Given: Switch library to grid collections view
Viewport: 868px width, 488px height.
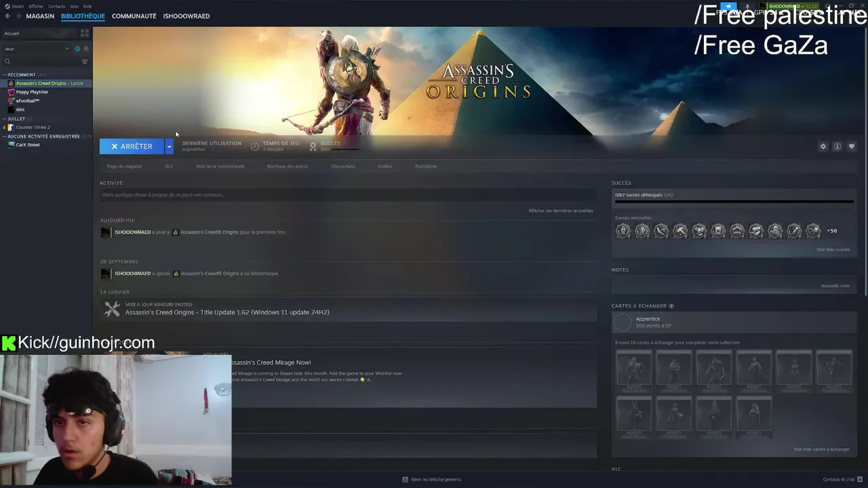Looking at the screenshot, I should coord(85,33).
